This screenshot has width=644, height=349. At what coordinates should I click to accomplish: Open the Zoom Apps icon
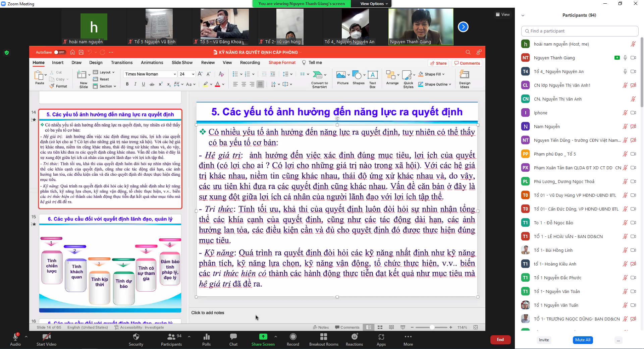pyautogui.click(x=381, y=337)
